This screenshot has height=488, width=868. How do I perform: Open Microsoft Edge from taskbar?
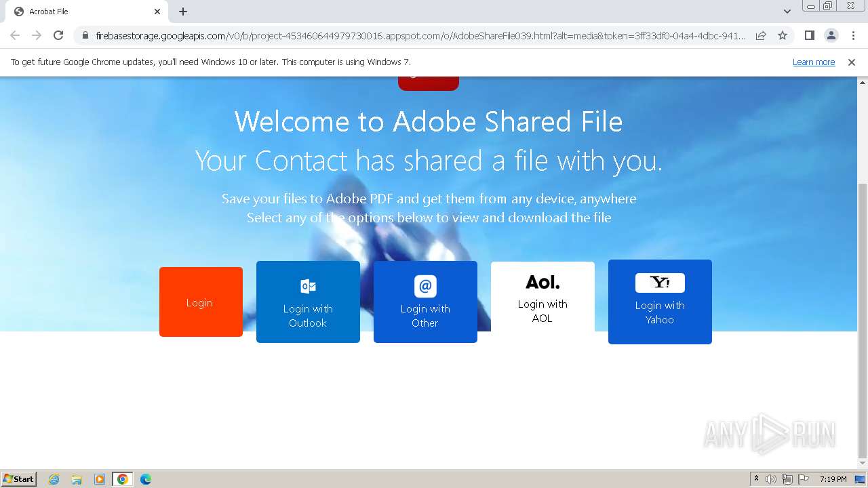coord(146,479)
